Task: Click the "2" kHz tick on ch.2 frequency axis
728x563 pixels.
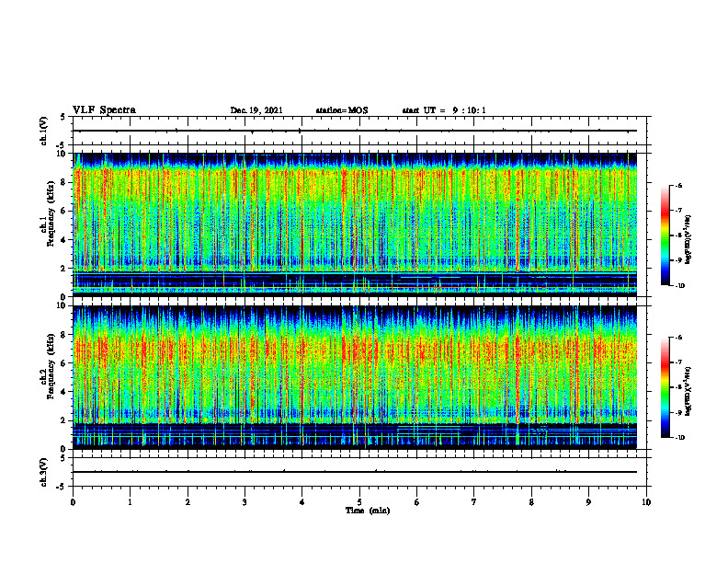Action: coord(64,420)
